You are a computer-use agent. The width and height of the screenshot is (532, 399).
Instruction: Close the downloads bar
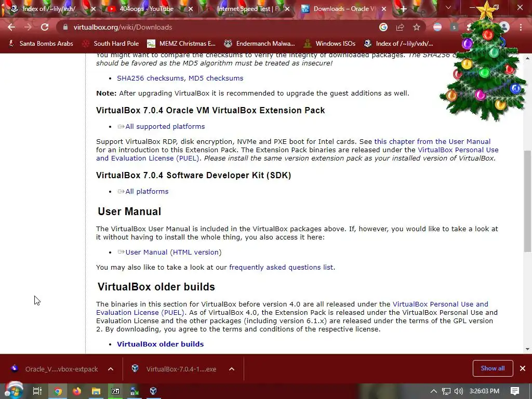coord(523,368)
